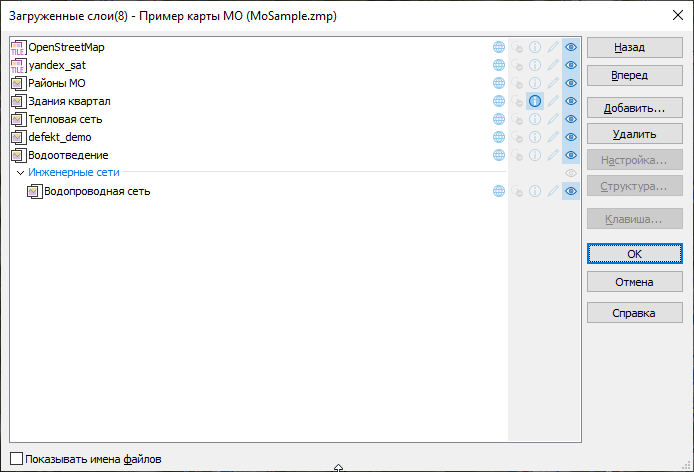
Task: Click the globe icon for Районы МО
Action: click(499, 83)
